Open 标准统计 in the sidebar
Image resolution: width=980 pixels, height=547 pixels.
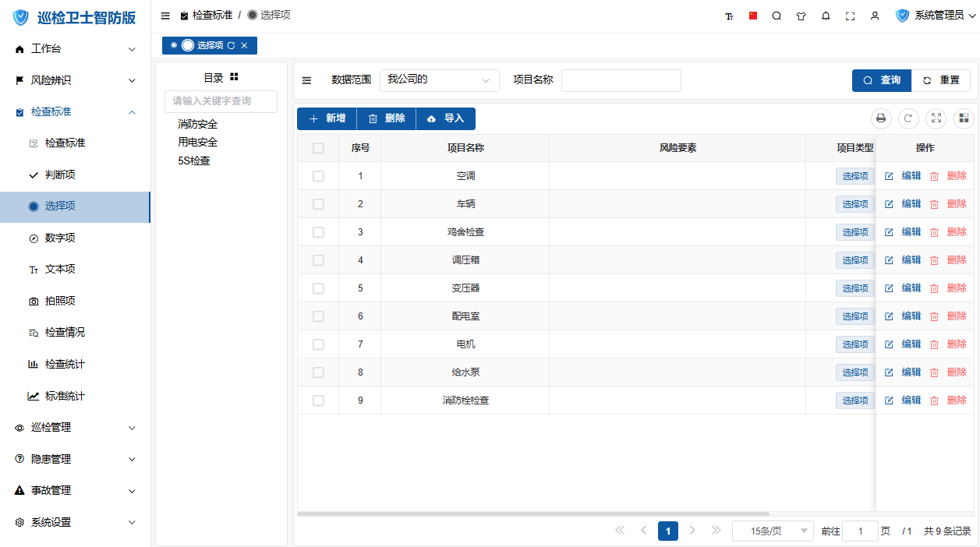75,396
